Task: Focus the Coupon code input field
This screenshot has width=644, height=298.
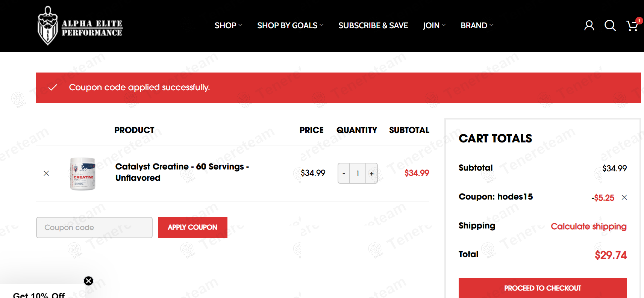Action: 94,227
